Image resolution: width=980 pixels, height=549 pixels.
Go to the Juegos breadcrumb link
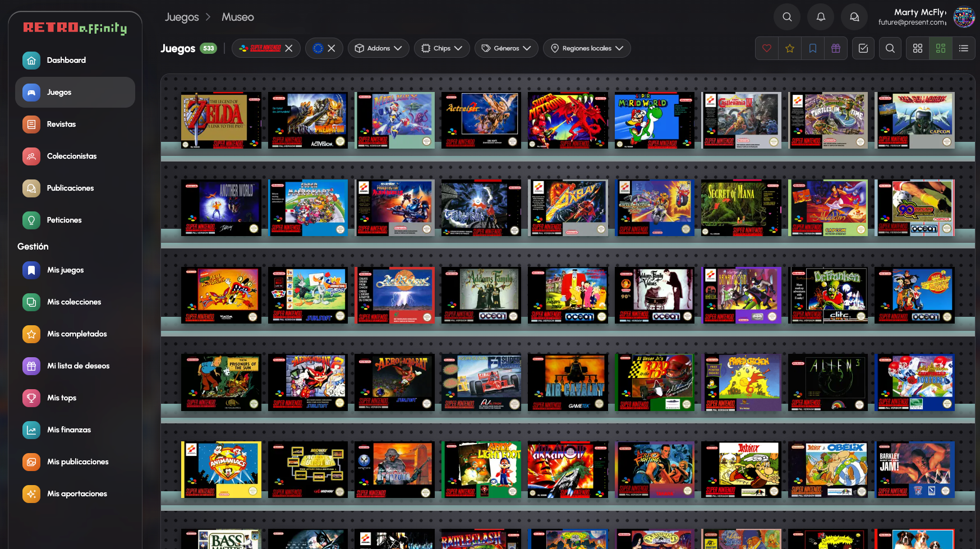pos(182,17)
